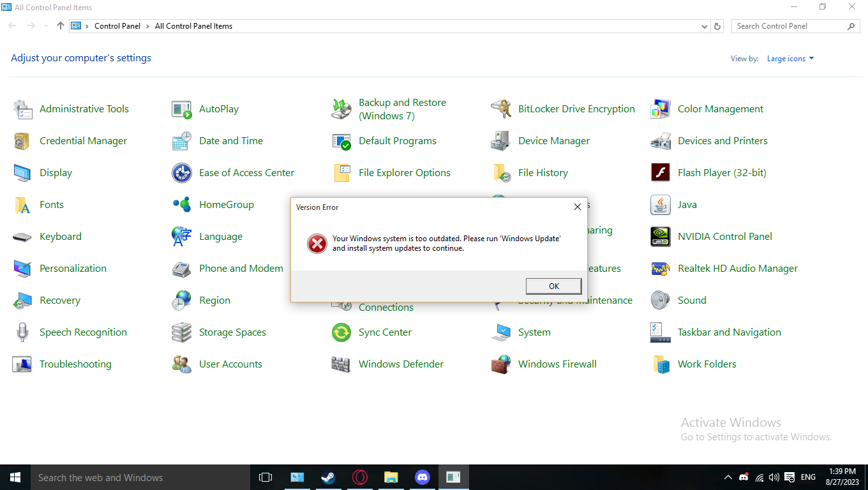Click the Windows Firewall link
The image size is (868, 490).
(557, 364)
